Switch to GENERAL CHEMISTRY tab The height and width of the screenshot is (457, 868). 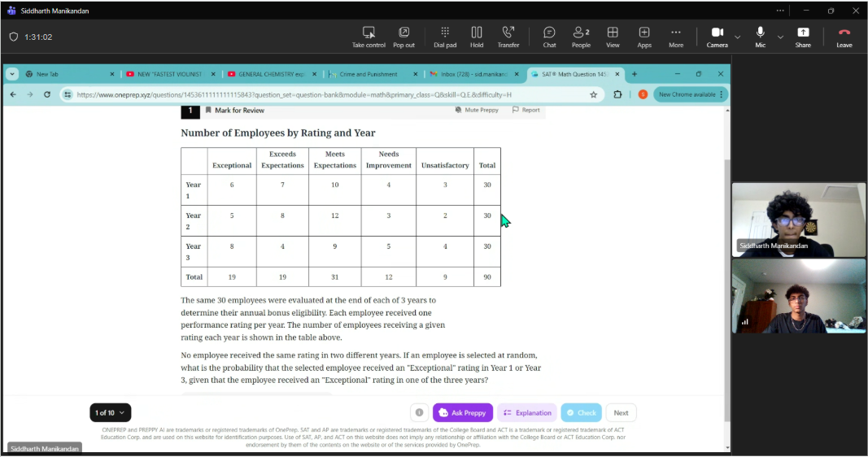(x=273, y=74)
